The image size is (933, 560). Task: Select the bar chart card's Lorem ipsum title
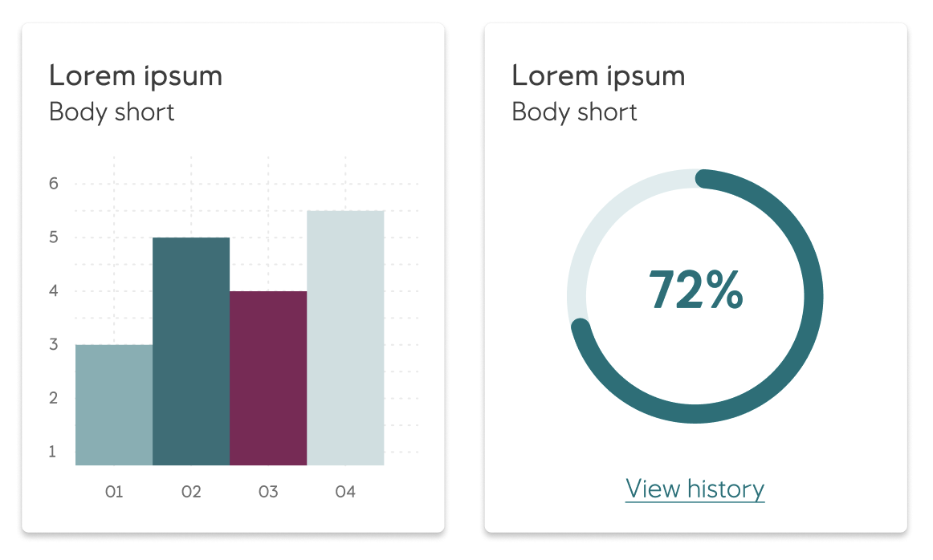point(136,75)
